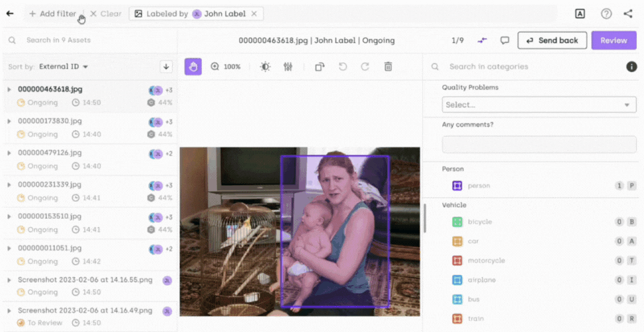644x332 pixels.
Task: Click Add filter
Action: click(x=52, y=13)
